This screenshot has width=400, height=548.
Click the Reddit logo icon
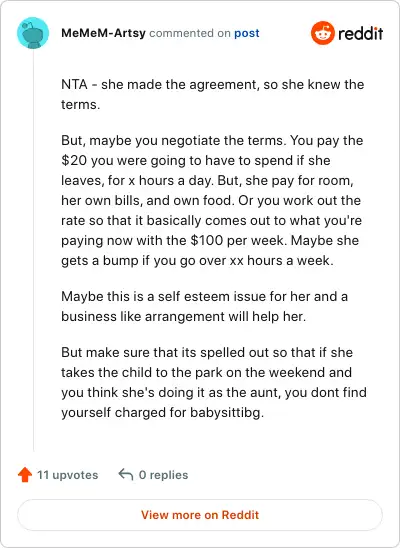pyautogui.click(x=322, y=33)
